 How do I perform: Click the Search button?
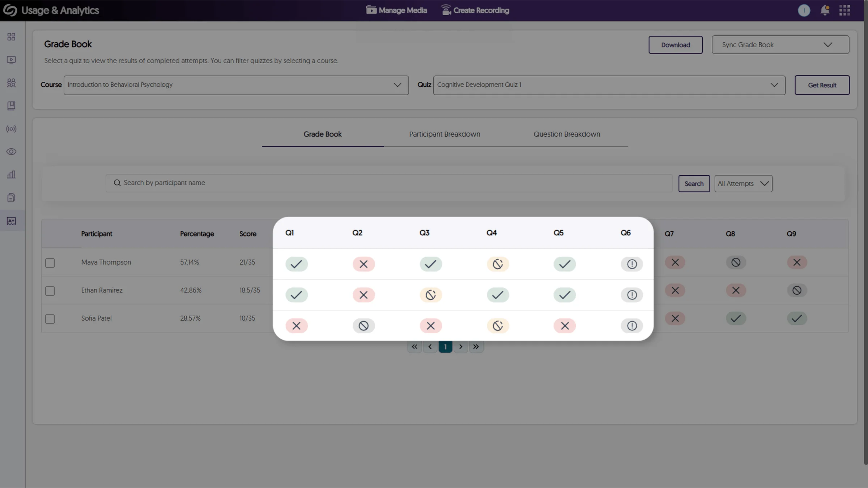(694, 184)
